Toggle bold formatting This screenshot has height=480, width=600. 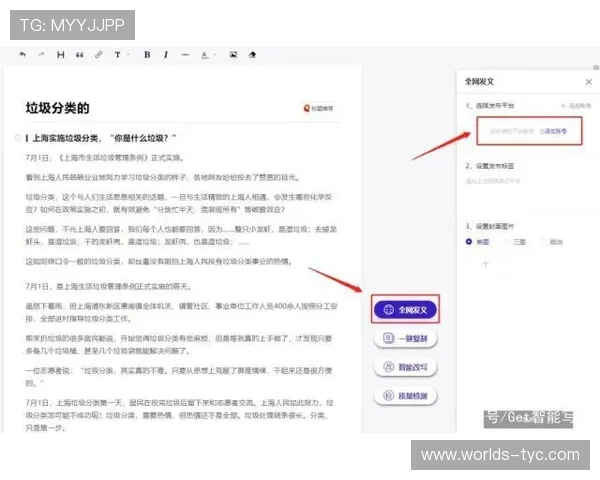pos(147,55)
